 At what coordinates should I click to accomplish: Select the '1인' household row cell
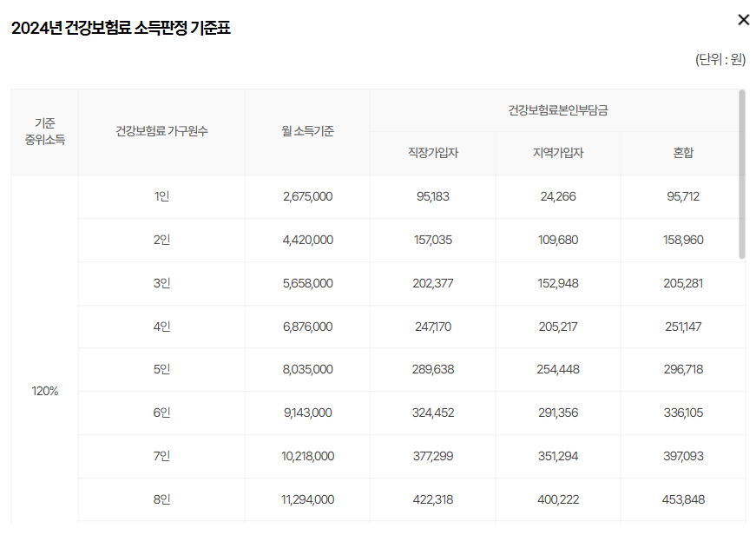(x=161, y=196)
